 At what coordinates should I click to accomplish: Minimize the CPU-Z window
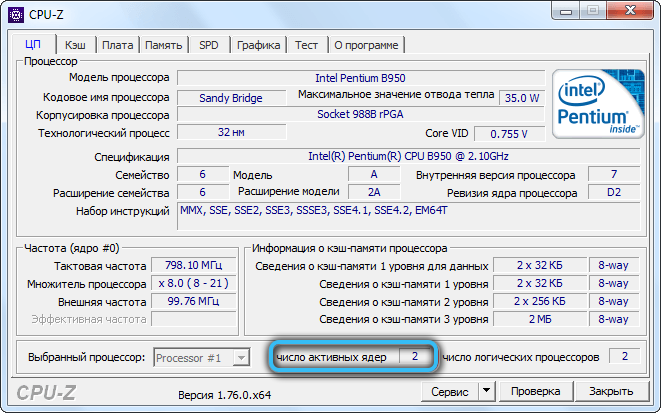(x=566, y=12)
